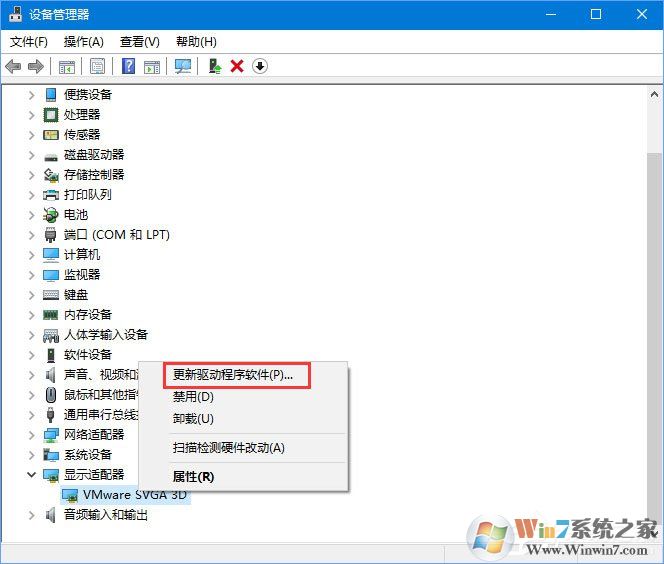Expand the 便携设备 node

click(x=31, y=94)
